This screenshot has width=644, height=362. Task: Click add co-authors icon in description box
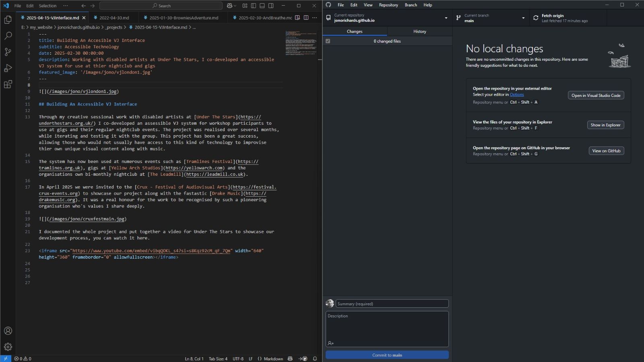[331, 343]
